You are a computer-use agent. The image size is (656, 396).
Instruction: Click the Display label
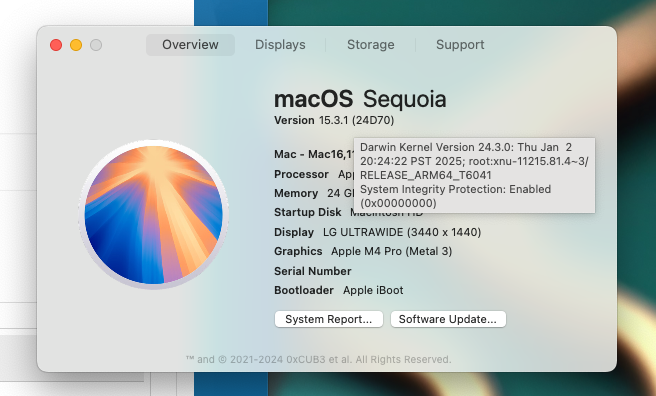pos(294,232)
